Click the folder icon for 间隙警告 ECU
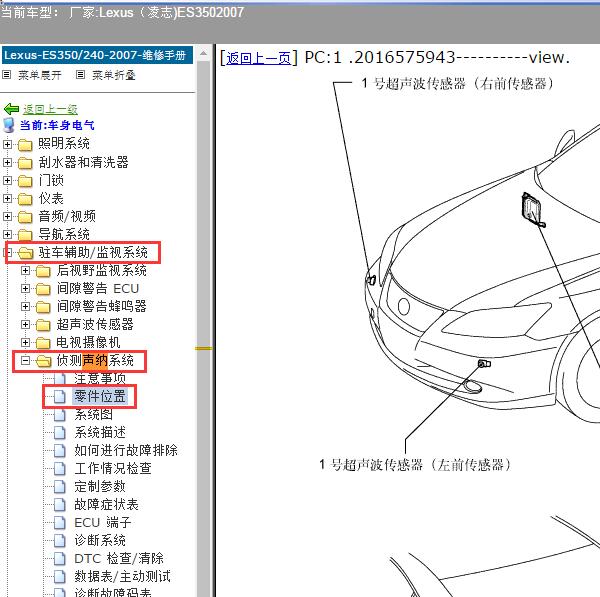 pos(43,289)
